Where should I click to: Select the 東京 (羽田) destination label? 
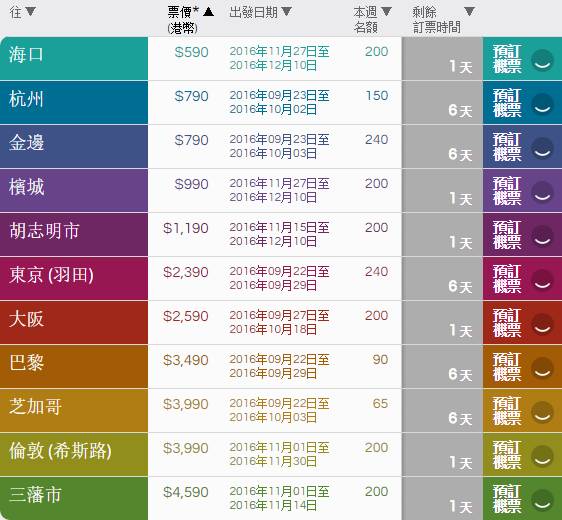51,275
